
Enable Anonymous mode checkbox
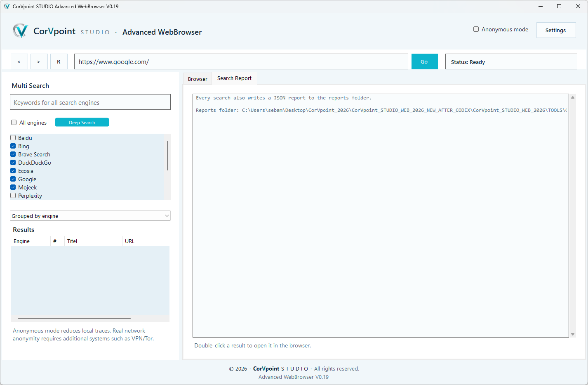coord(476,29)
